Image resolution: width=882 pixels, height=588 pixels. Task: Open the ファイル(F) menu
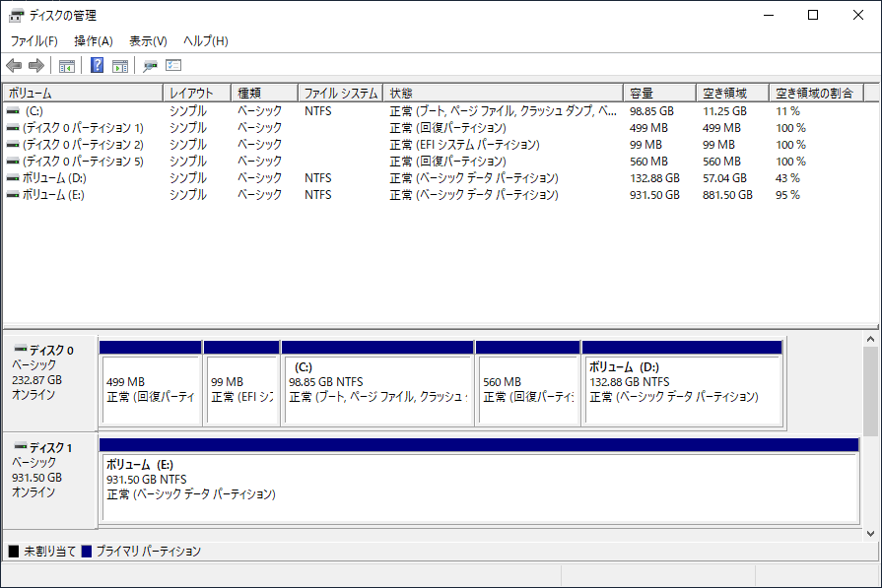pos(34,41)
